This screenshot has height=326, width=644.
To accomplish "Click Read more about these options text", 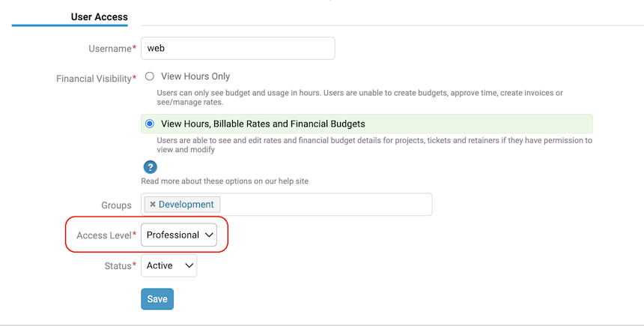I will coord(225,181).
